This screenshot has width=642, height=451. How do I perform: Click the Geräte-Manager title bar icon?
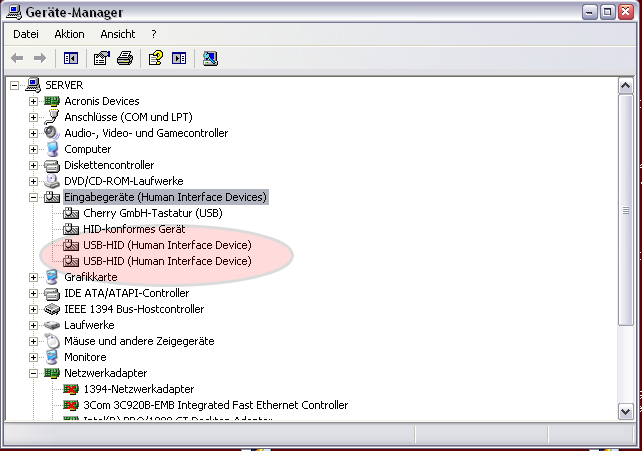click(x=14, y=11)
